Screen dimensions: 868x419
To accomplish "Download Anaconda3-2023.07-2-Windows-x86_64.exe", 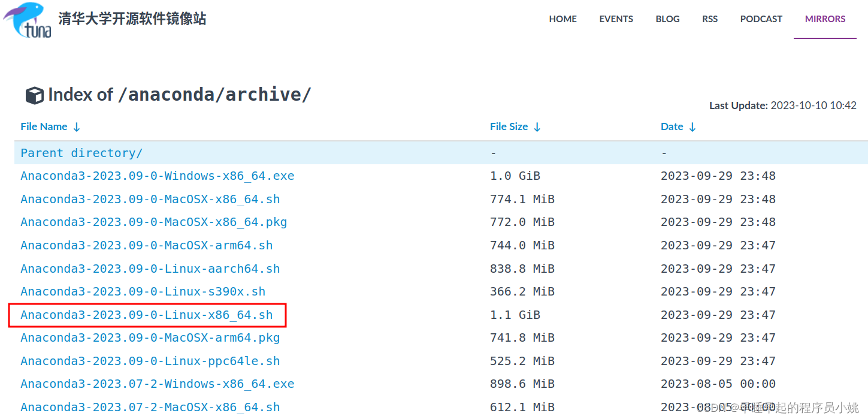I will 158,384.
